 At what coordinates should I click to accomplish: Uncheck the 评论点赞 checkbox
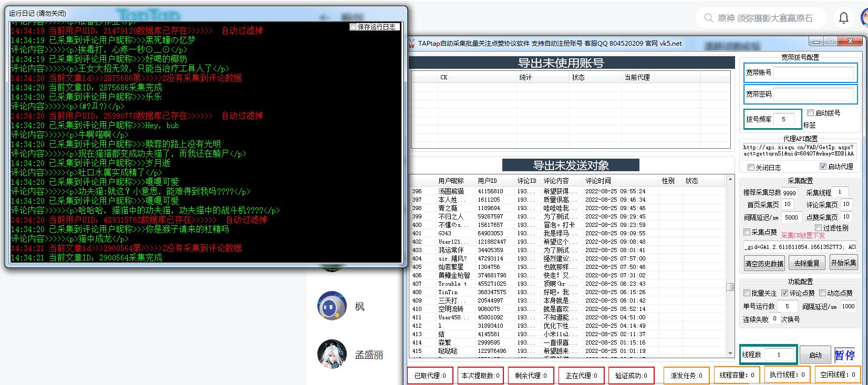point(784,293)
